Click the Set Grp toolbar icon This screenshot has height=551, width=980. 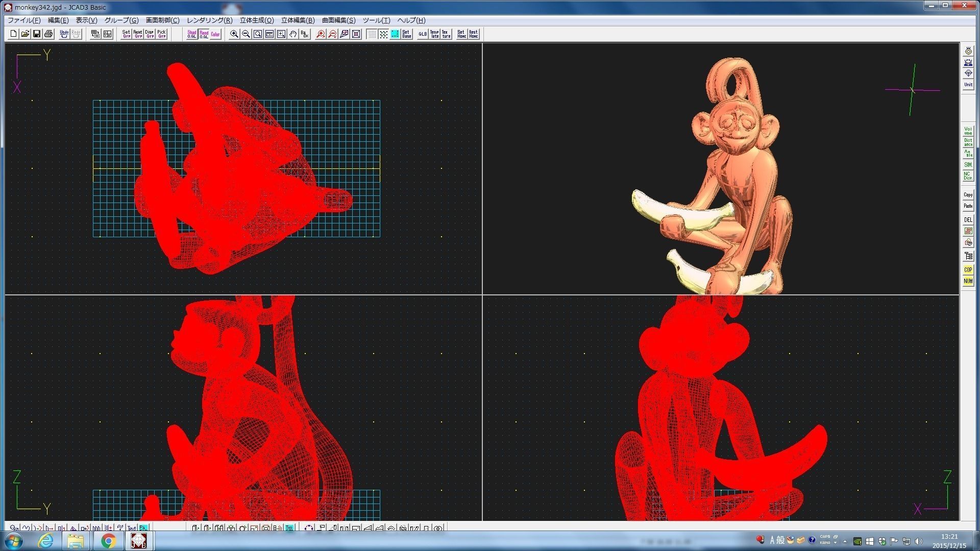pos(126,34)
